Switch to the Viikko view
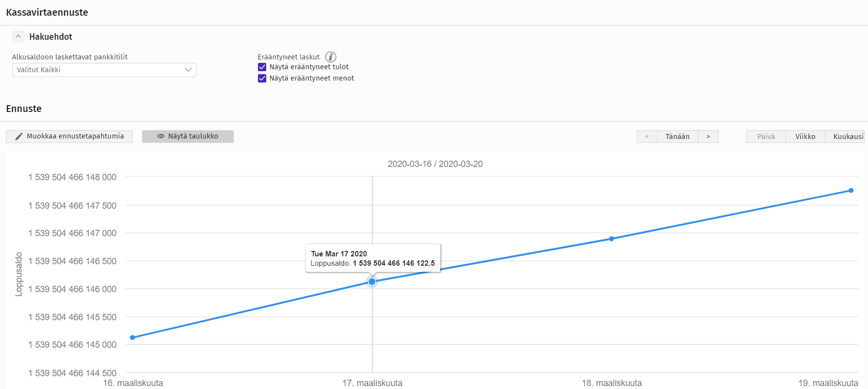The height and width of the screenshot is (389, 868). (x=805, y=137)
